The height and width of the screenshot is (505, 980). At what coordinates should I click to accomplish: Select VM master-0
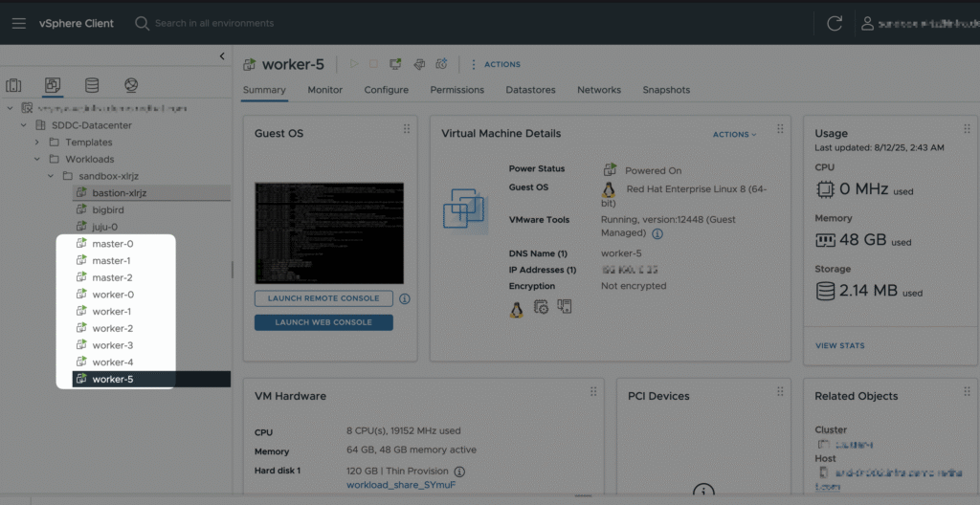[x=113, y=244]
